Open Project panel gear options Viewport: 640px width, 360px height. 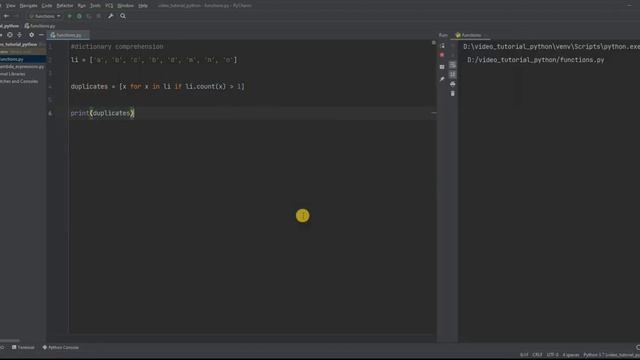click(x=31, y=35)
